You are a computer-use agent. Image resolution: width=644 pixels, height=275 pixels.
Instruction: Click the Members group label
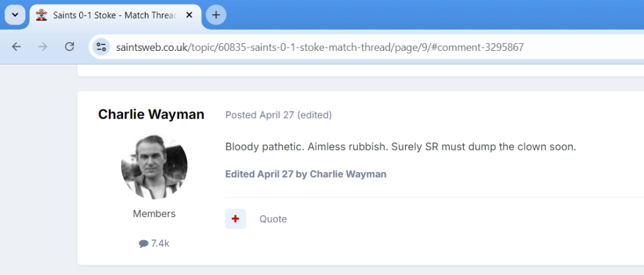[154, 214]
